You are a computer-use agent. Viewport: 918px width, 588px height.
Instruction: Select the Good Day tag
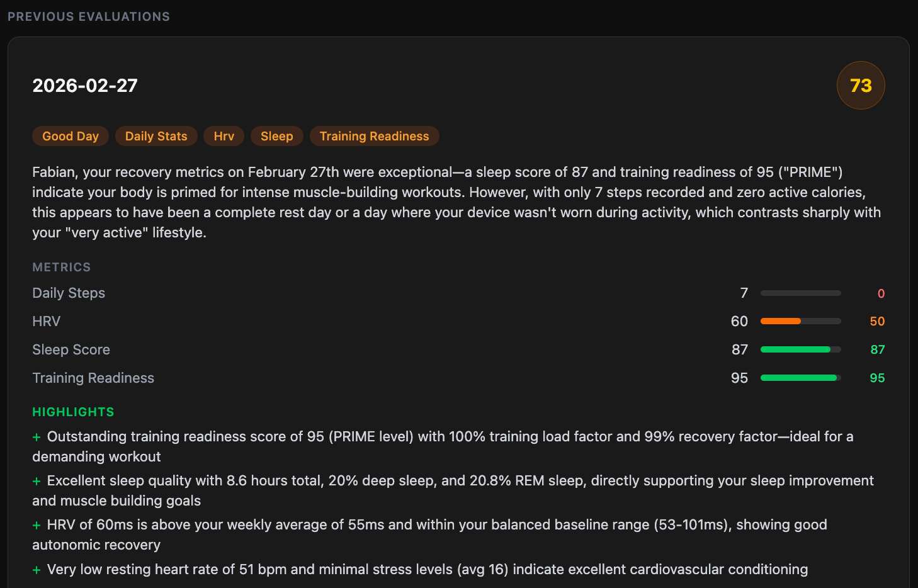(x=71, y=137)
